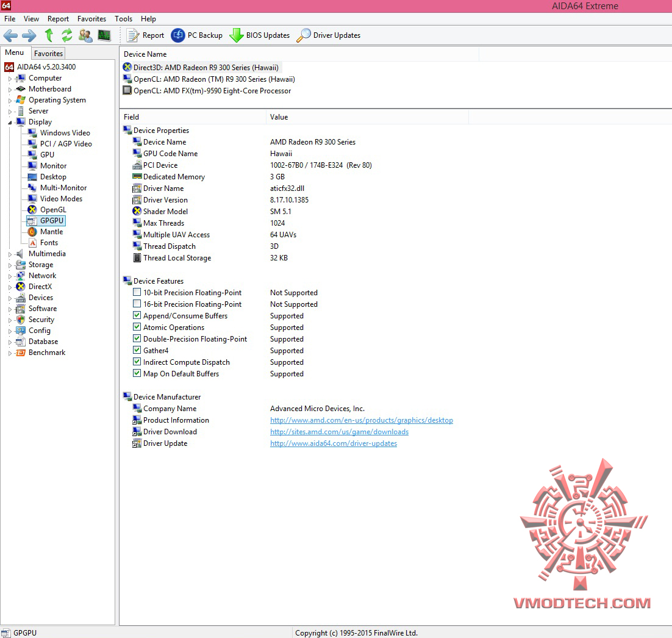Click the Report toolbar button
This screenshot has width=672, height=638.
tap(145, 35)
